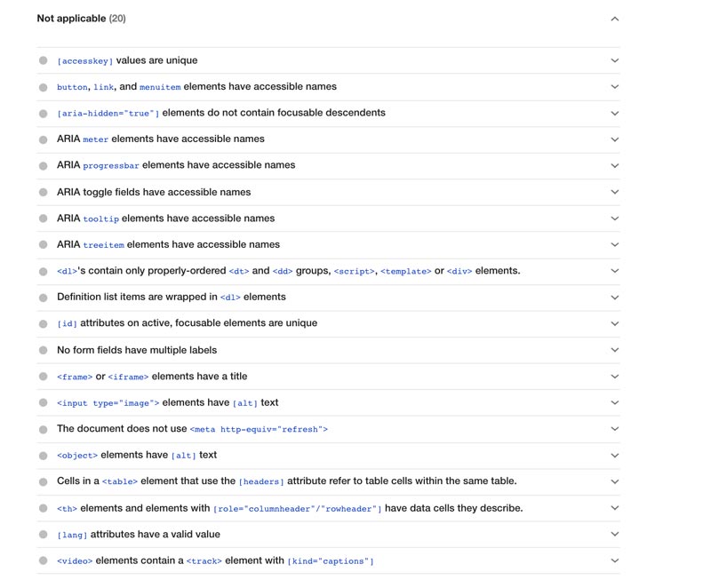Viewport: 711px width, 588px height.
Task: Click text 'elements have a title' in iframe row
Action: pos(199,377)
